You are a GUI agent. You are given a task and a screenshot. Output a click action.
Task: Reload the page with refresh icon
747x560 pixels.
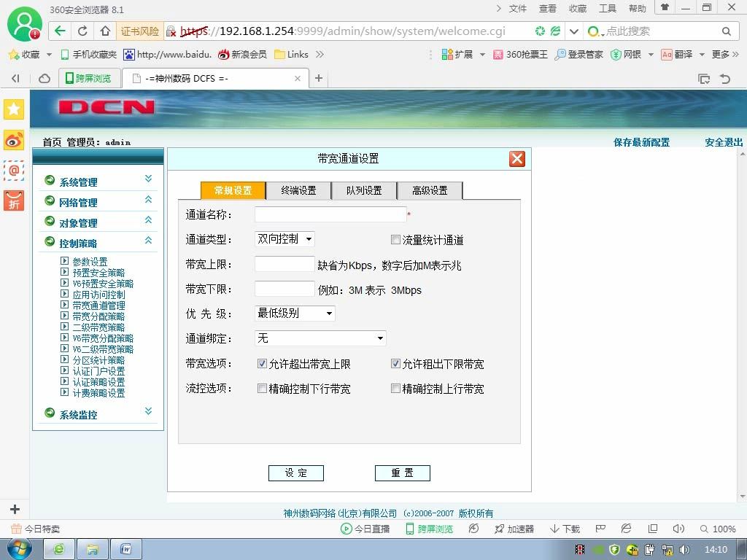click(82, 31)
